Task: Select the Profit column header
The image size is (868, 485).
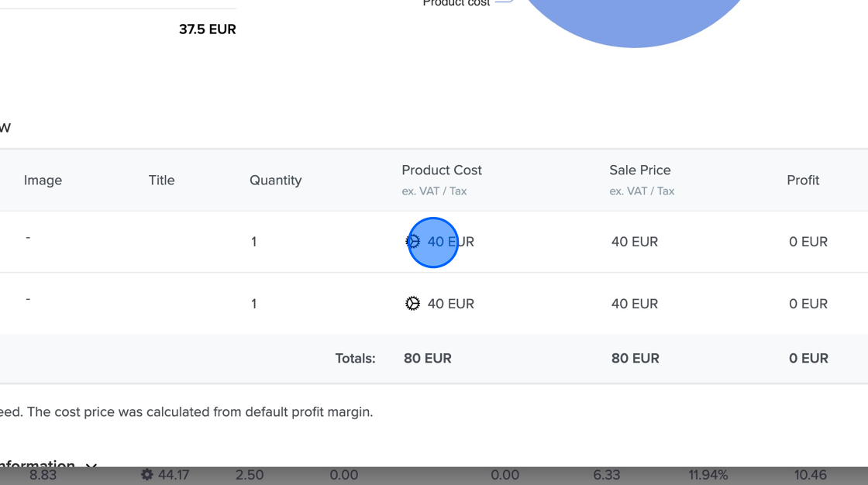Action: tap(803, 180)
